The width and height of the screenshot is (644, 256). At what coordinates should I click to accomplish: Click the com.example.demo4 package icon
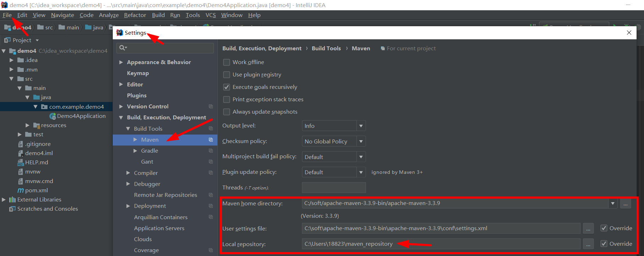[x=44, y=107]
